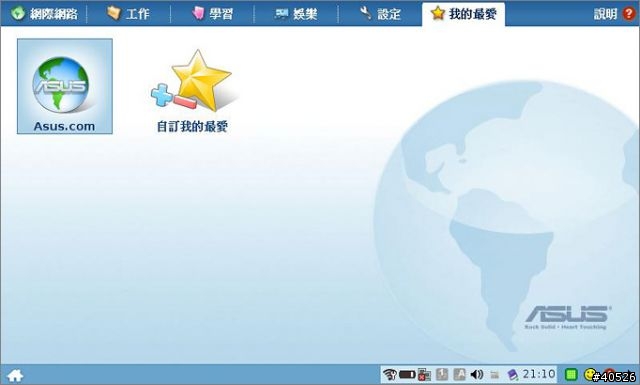The height and width of the screenshot is (385, 640).
Task: Switch to the 網際網路 tab
Action: (44, 14)
